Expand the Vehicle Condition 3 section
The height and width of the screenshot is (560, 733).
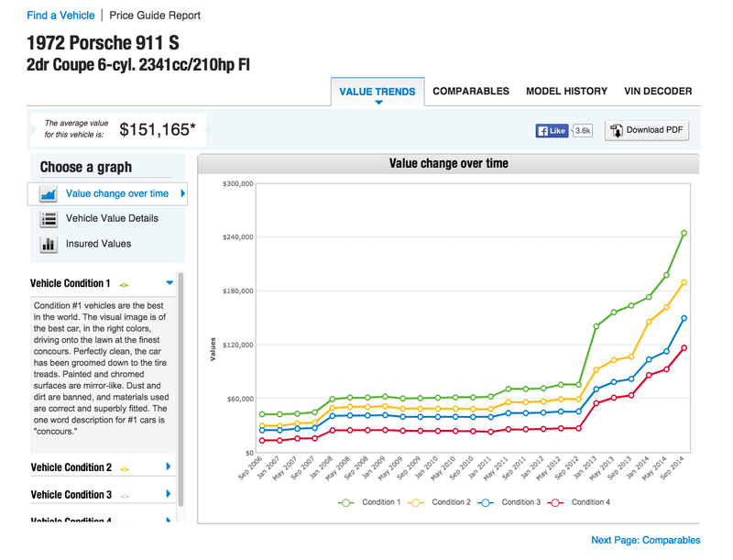[103, 494]
